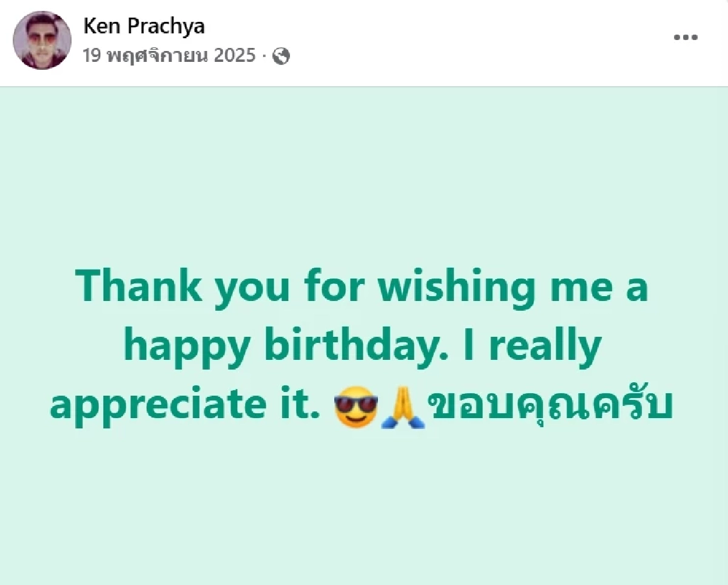Click the year "2025" in the timestamp
Viewport: 728px width, 585px height.
click(x=234, y=56)
